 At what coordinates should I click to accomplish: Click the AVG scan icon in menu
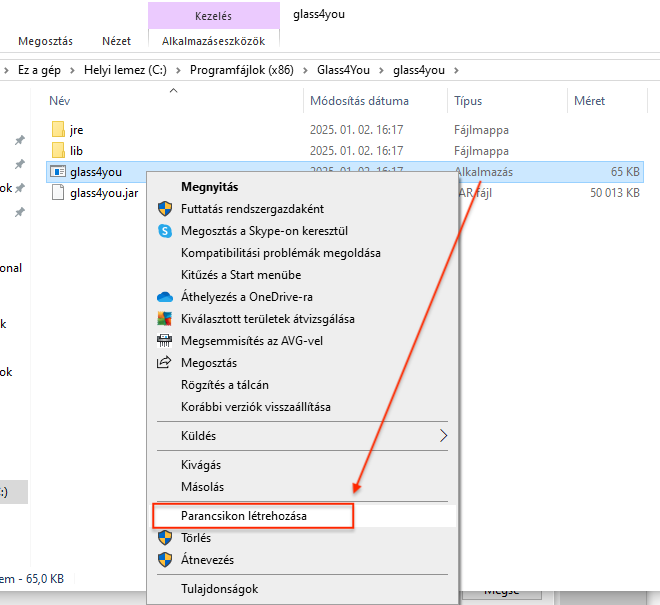point(165,319)
